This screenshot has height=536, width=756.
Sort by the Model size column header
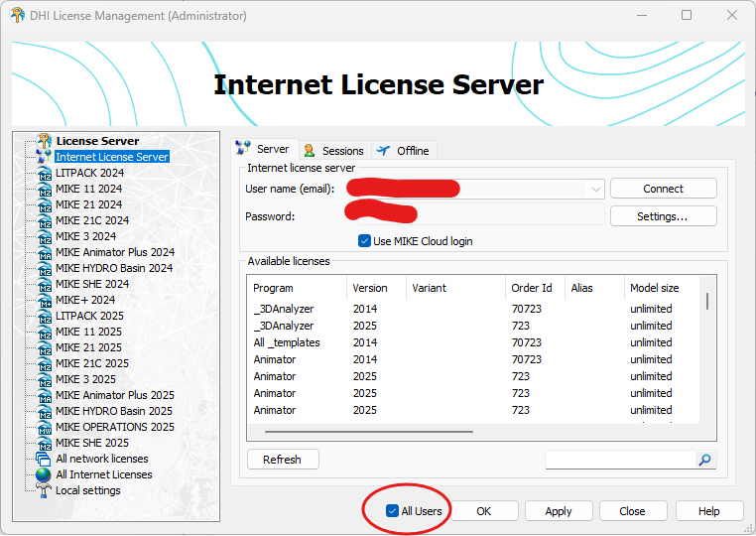(662, 288)
